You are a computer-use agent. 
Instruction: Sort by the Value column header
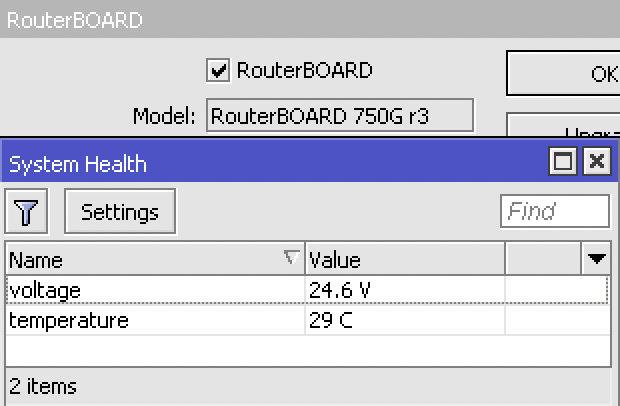[x=405, y=259]
